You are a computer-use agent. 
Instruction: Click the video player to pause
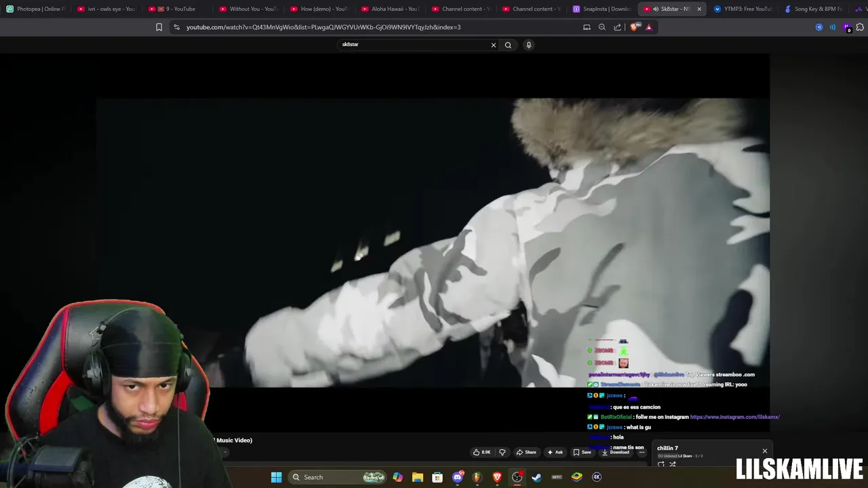(x=432, y=243)
